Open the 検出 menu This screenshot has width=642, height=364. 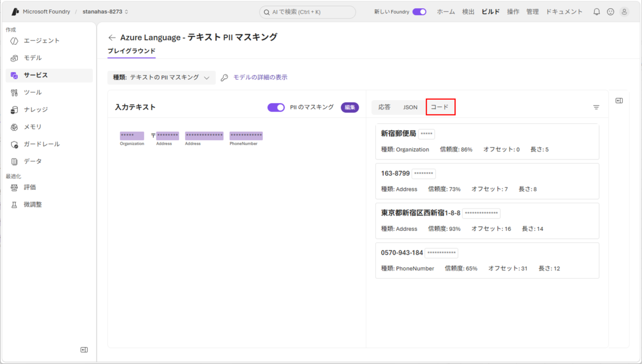click(x=468, y=12)
